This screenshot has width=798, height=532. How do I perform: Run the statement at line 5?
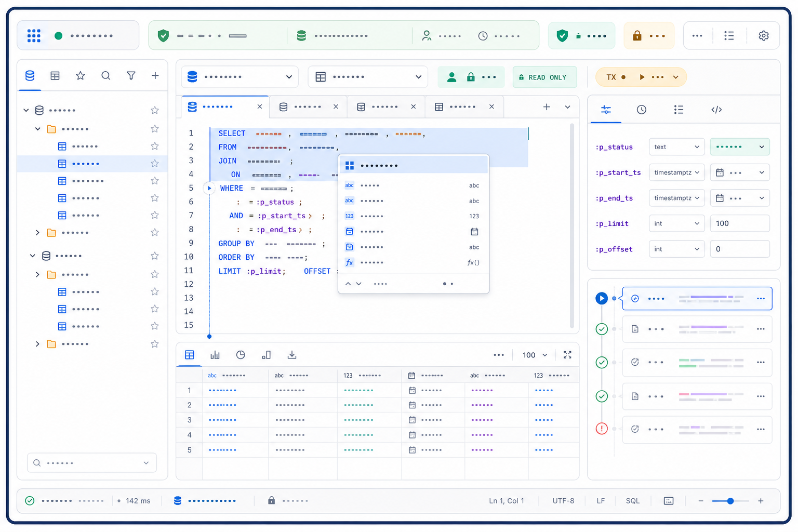pos(209,188)
